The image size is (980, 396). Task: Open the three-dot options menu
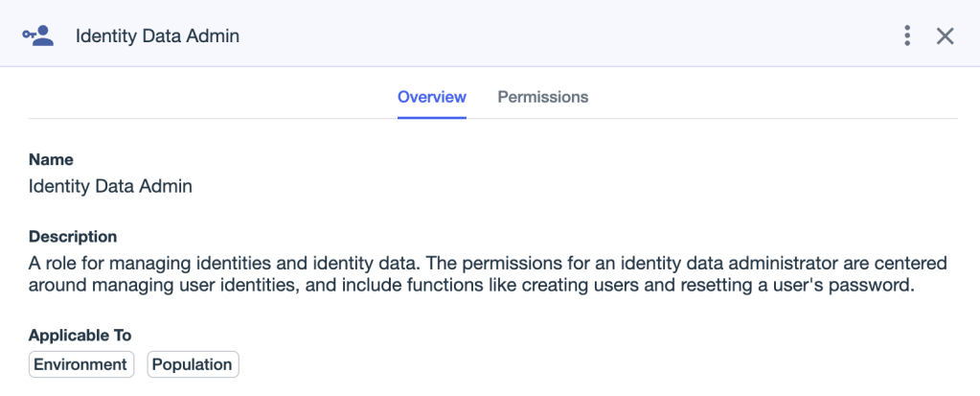906,36
